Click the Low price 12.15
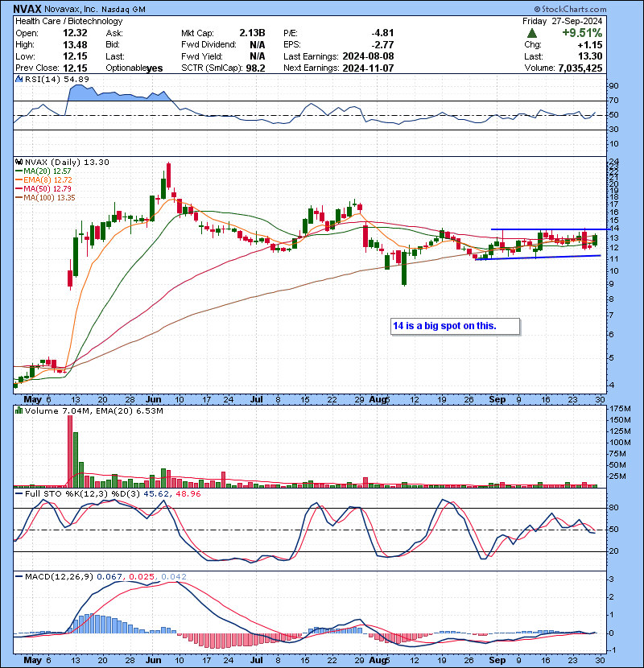644x668 pixels. point(75,56)
